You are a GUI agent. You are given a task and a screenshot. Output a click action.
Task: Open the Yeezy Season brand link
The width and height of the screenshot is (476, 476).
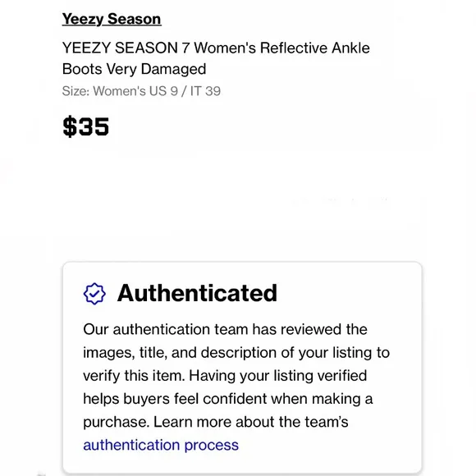[x=112, y=19]
